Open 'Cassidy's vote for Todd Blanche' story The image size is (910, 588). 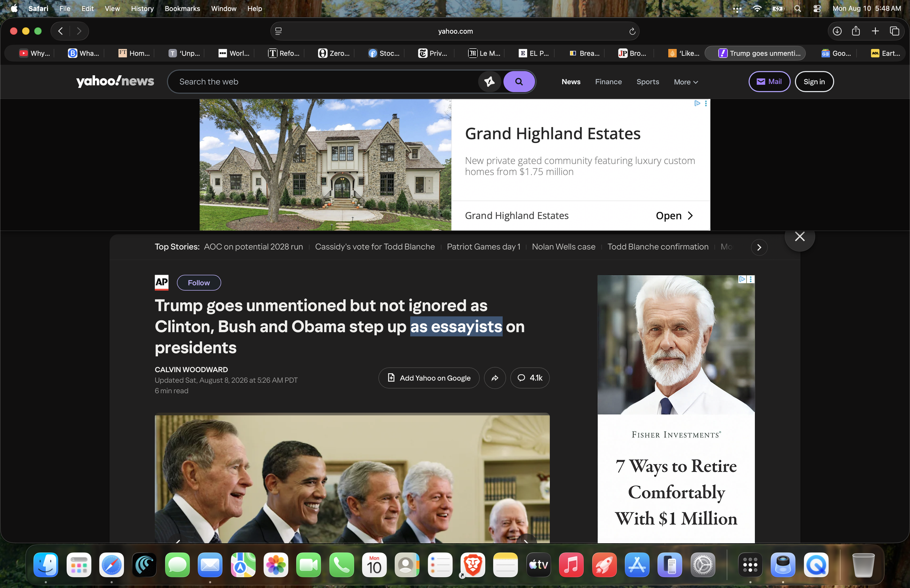375,247
